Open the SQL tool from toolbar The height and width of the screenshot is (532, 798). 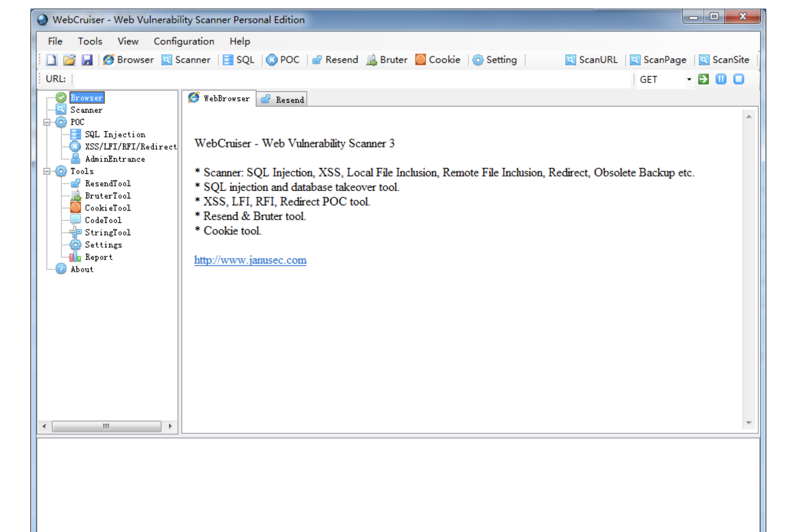239,60
